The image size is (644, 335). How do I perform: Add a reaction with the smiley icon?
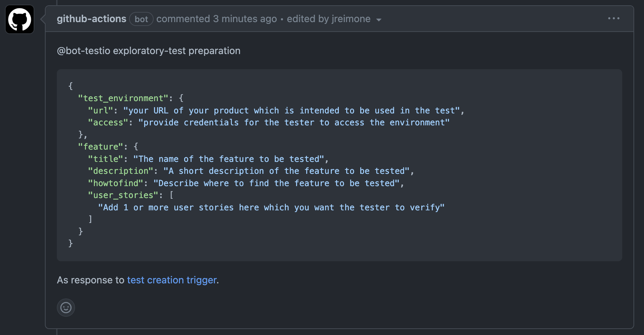coord(66,308)
